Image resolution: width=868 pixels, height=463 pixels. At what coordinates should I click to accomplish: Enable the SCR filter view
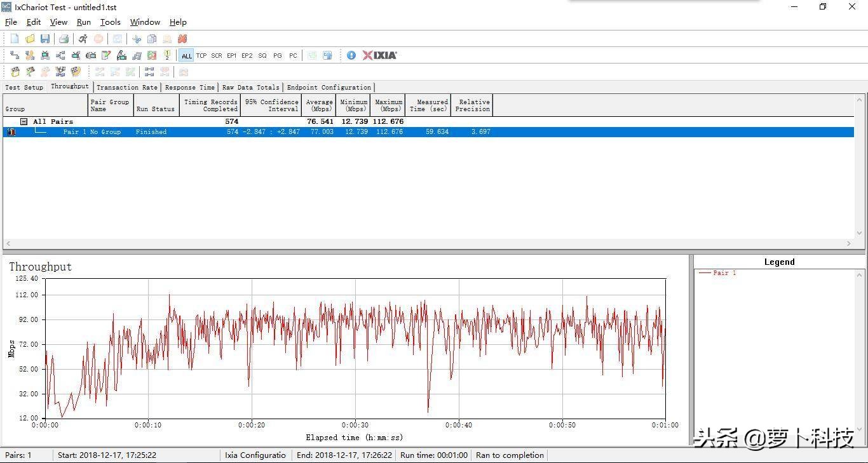[216, 55]
